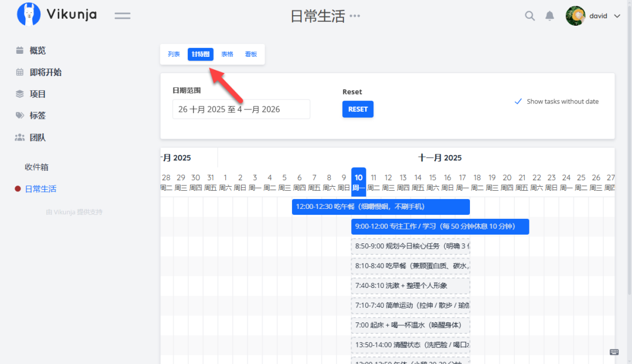Select the 收件箱 project

[x=36, y=167]
